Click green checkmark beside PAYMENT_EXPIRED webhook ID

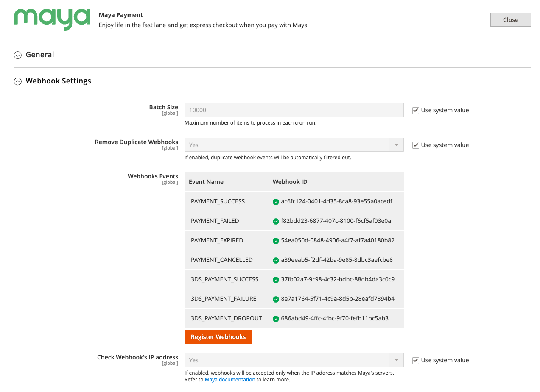[x=276, y=241]
